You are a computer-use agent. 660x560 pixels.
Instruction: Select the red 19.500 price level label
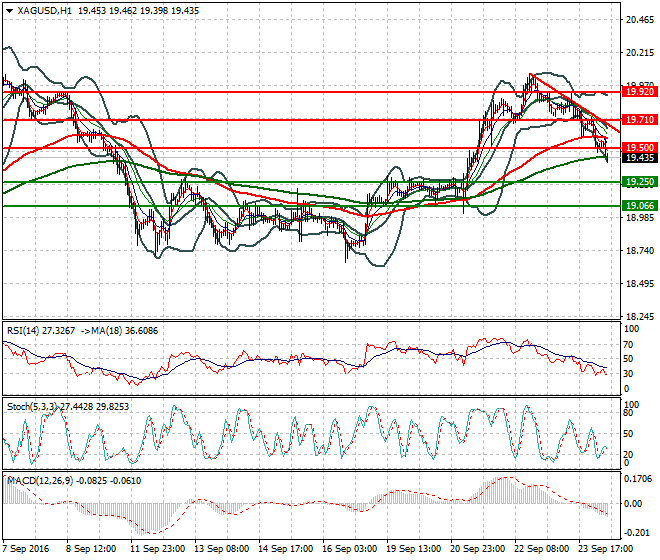tap(640, 147)
